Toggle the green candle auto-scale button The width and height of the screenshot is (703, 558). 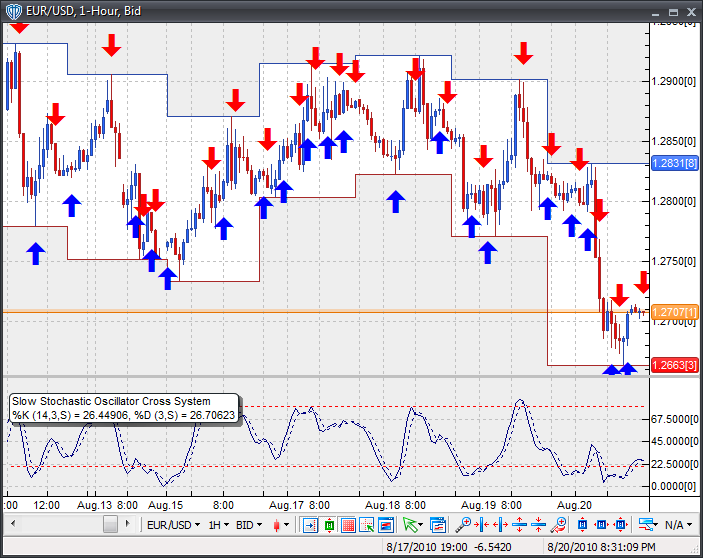point(329,524)
